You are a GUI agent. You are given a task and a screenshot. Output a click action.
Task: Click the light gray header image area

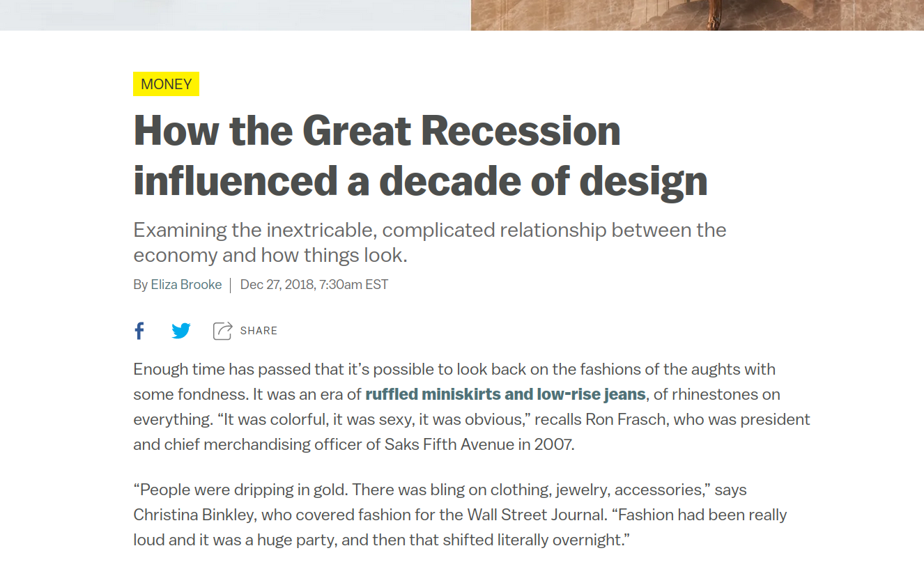tap(235, 15)
